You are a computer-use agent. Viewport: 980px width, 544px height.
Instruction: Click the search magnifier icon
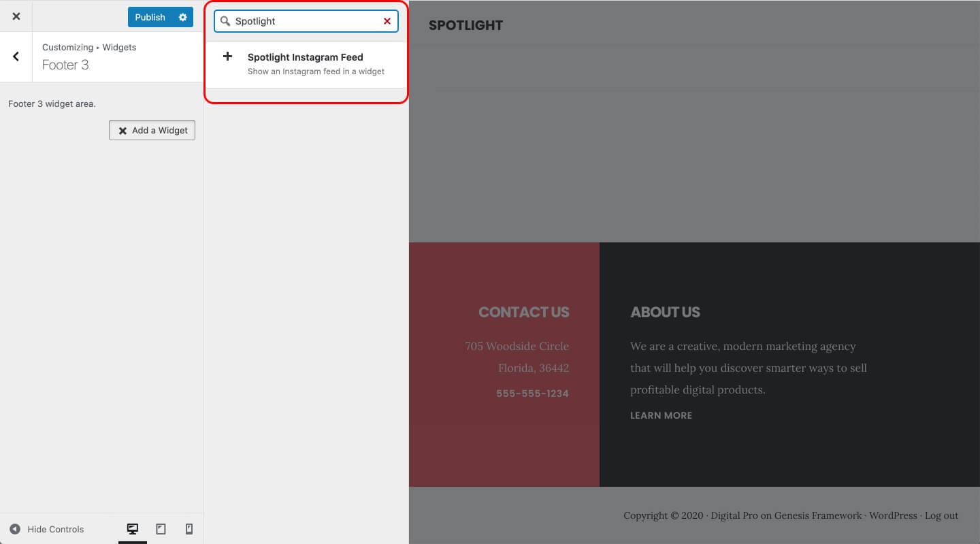225,21
